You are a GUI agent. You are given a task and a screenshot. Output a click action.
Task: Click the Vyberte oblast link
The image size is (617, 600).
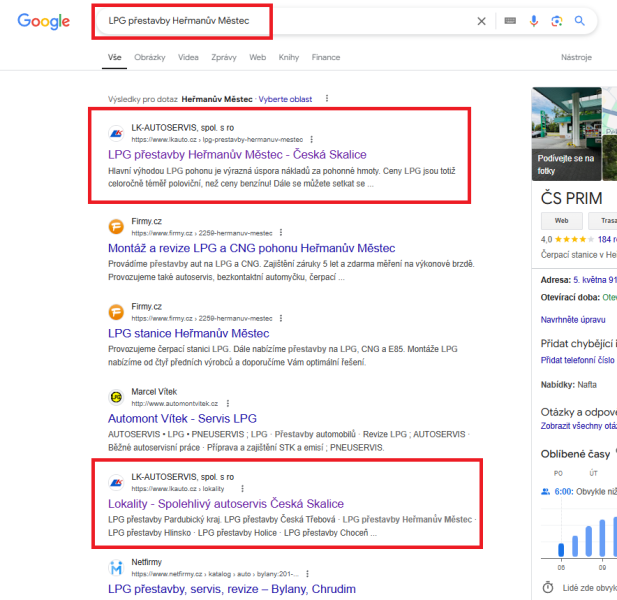tap(285, 99)
